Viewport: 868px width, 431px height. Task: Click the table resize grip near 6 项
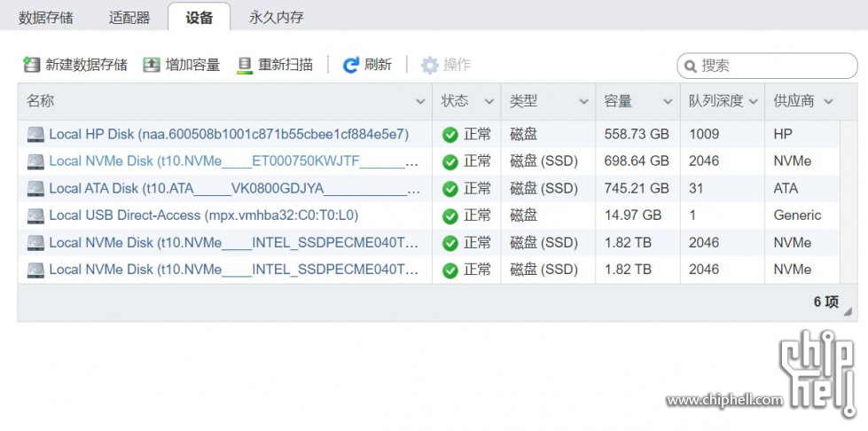click(848, 312)
